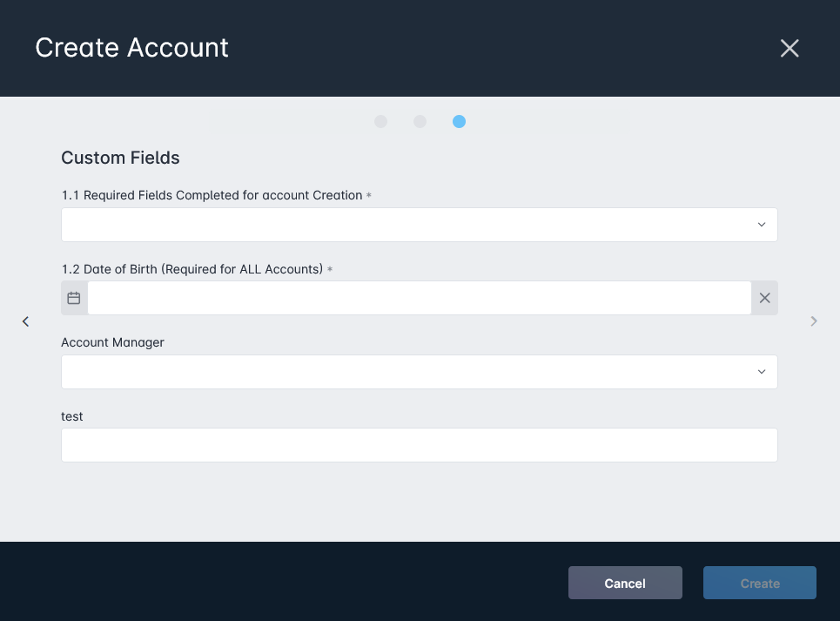The width and height of the screenshot is (840, 621).
Task: Expand Required Fields Completed dropdown chevron
Action: [x=762, y=225]
